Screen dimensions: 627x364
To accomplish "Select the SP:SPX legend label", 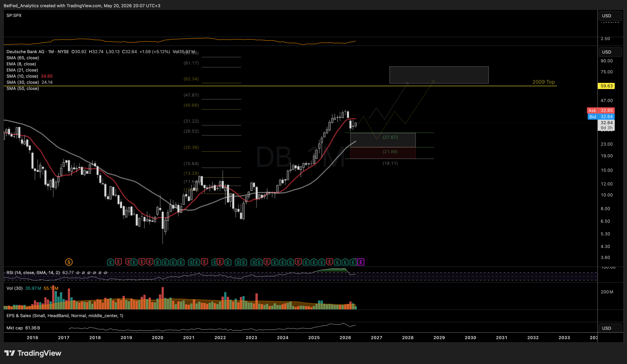I will pyautogui.click(x=14, y=15).
